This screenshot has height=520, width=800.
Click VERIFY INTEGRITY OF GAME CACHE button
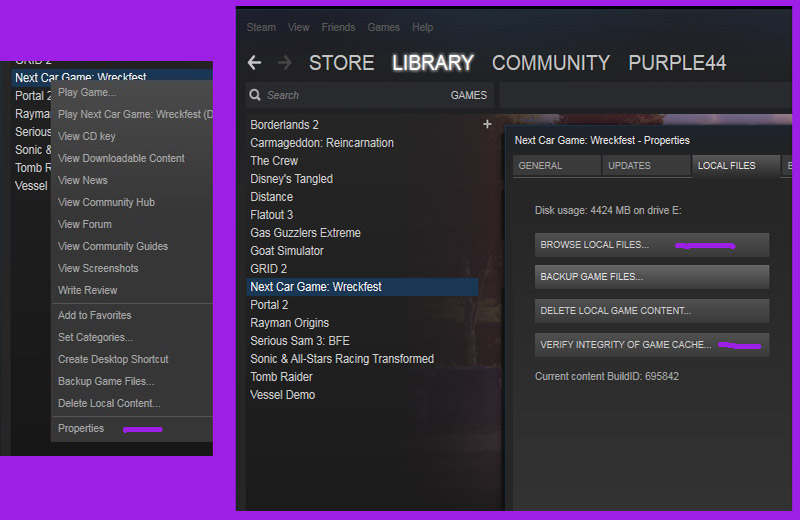[652, 345]
